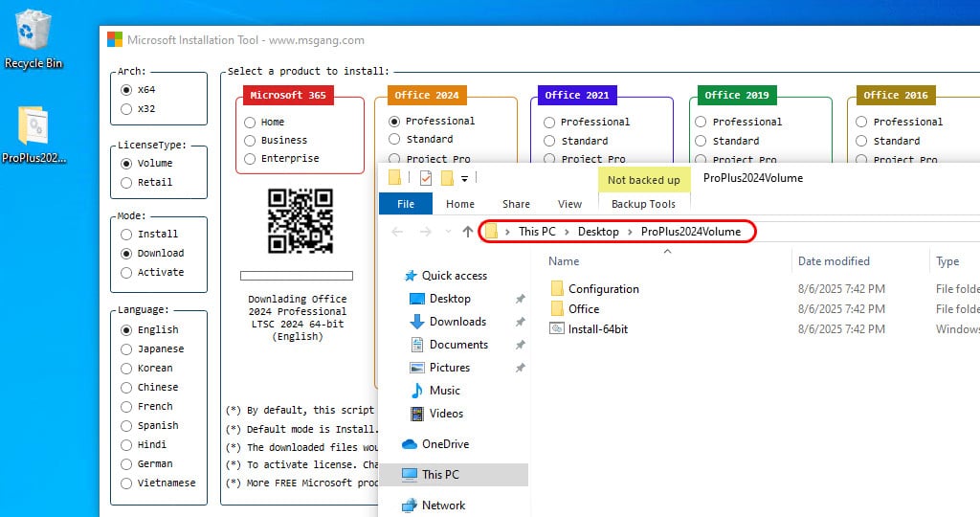Sort by the Name column header
Screen dimensions: 980x517
click(x=564, y=261)
